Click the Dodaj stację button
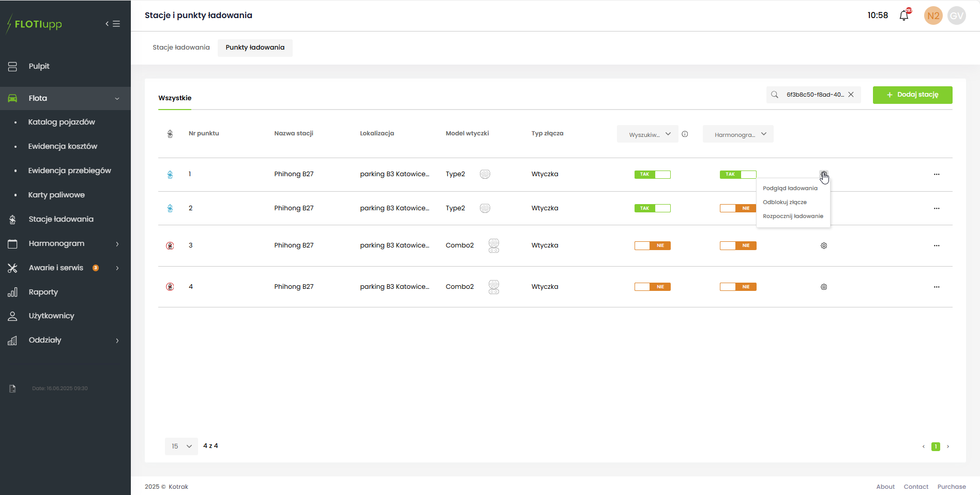The width and height of the screenshot is (980, 495). (912, 95)
